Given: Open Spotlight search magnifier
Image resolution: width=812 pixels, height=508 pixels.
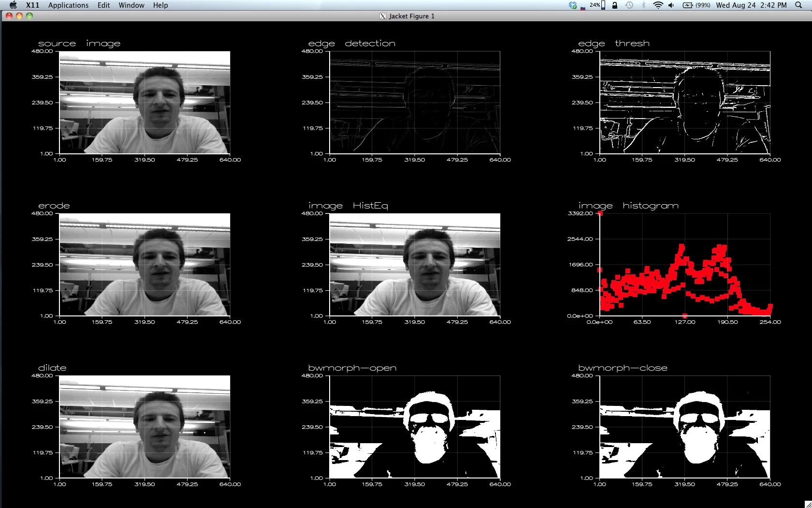Looking at the screenshot, I should [x=798, y=5].
